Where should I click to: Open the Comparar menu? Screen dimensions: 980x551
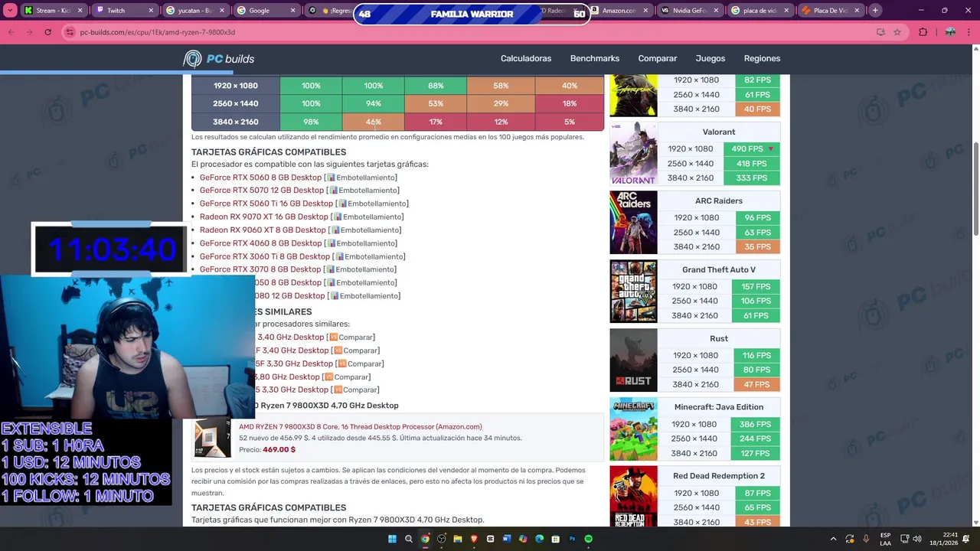pyautogui.click(x=658, y=59)
